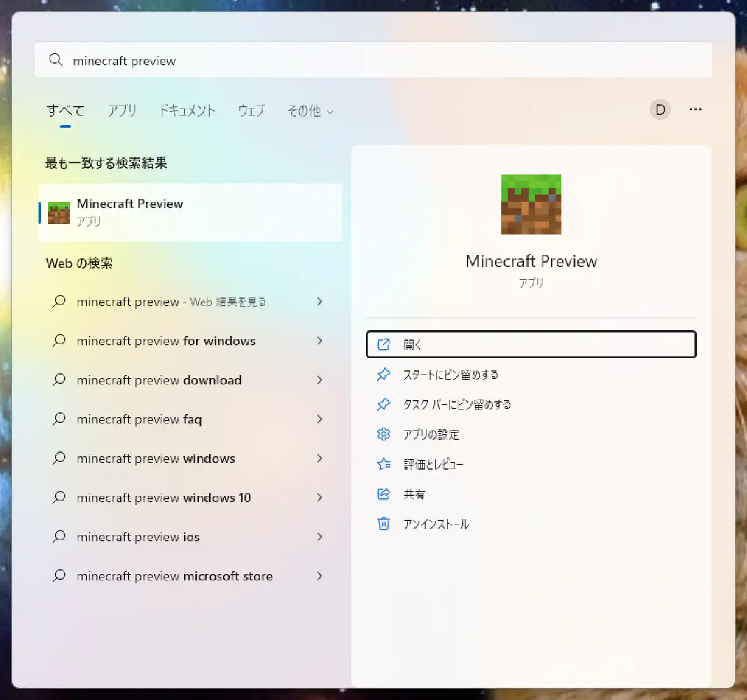
Task: Open web result 'minecraft preview - Web 結果を見る'
Action: 190,302
